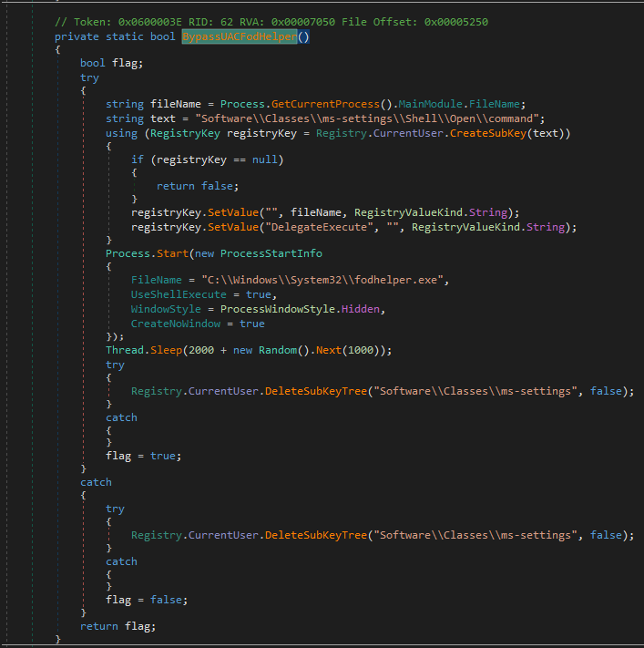Click the WindowStyle property name
Image resolution: width=644 pixels, height=648 pixels.
[x=166, y=309]
